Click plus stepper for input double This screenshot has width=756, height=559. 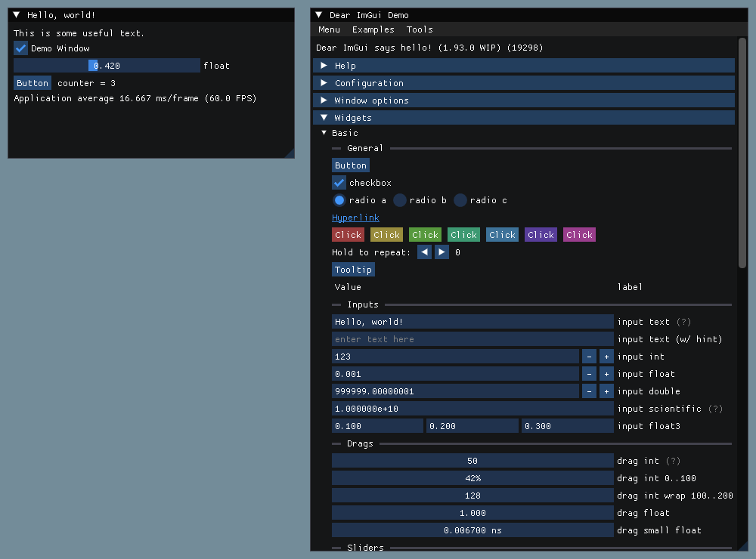coord(606,391)
